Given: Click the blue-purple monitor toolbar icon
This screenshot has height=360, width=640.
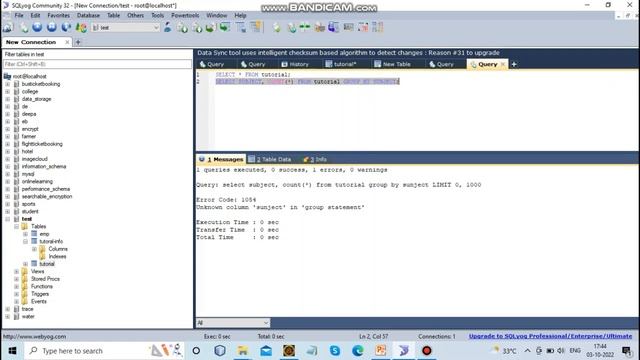Looking at the screenshot, I should point(333,27).
